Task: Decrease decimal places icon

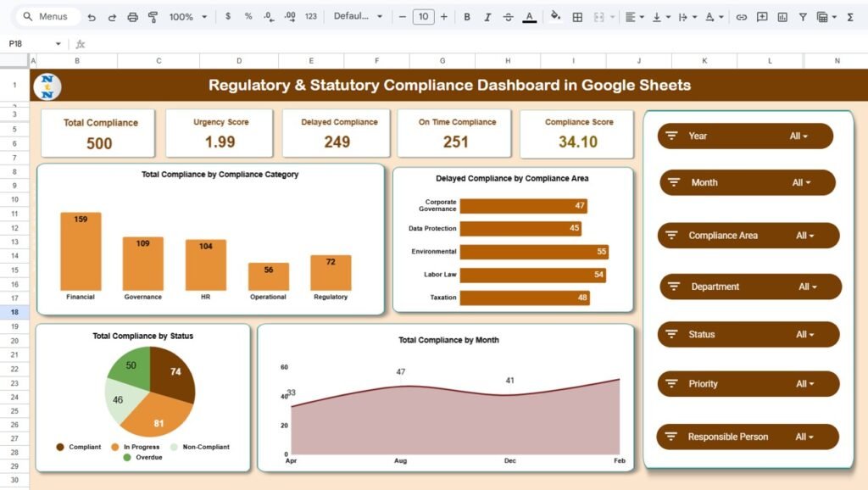Action: [x=269, y=17]
